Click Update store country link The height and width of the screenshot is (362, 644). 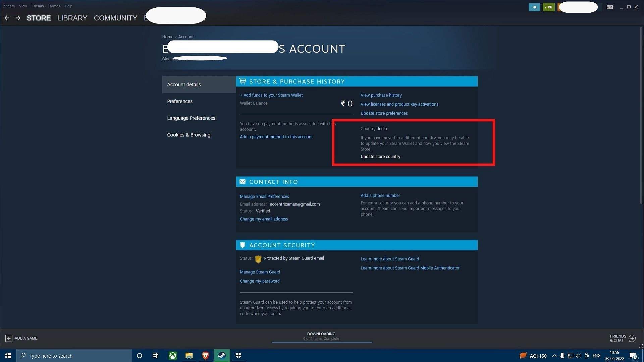pos(380,156)
